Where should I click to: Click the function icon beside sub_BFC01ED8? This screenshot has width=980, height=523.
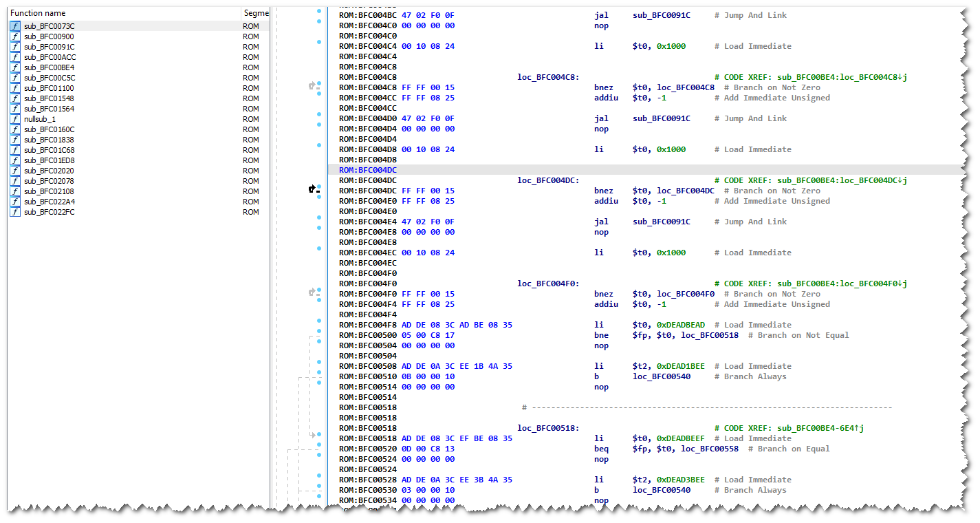[14, 160]
